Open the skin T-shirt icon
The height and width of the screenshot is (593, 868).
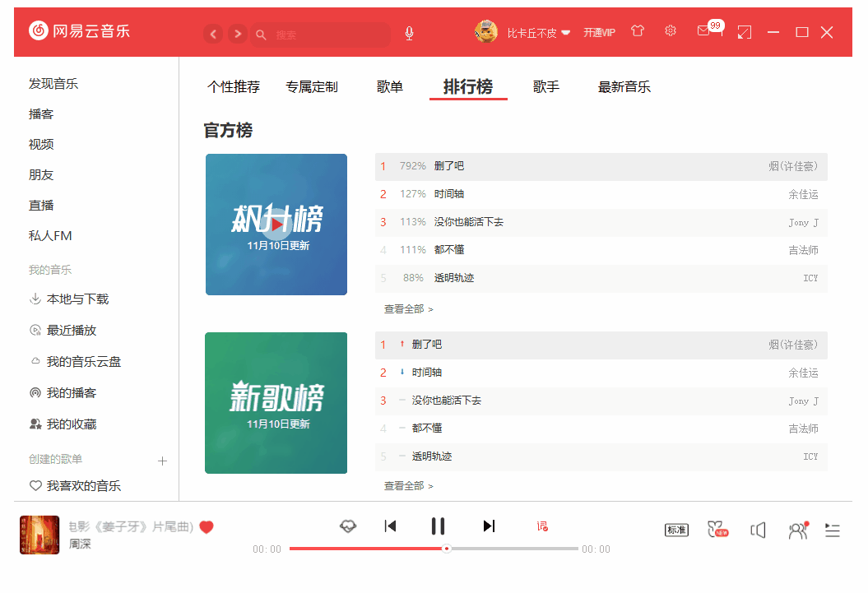coord(638,31)
